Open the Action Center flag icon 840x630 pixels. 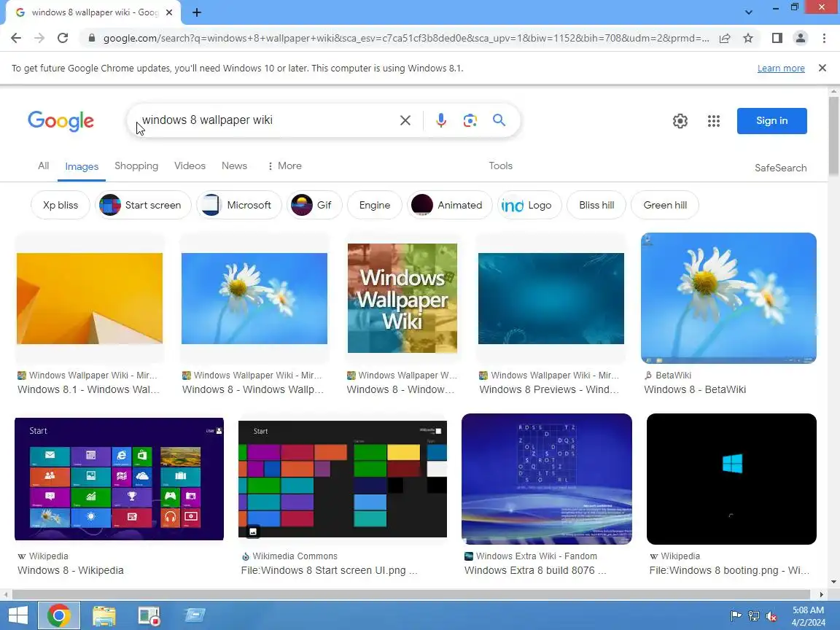(x=736, y=616)
